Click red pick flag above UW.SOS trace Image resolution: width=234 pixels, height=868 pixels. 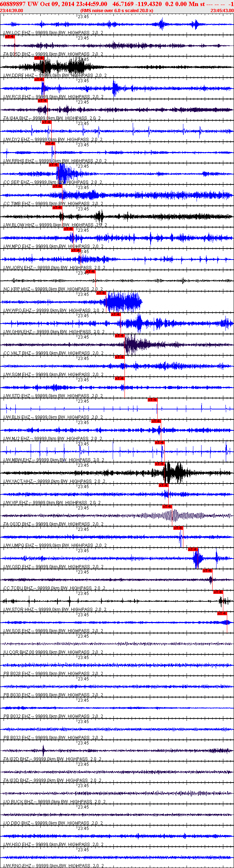(x=222, y=613)
